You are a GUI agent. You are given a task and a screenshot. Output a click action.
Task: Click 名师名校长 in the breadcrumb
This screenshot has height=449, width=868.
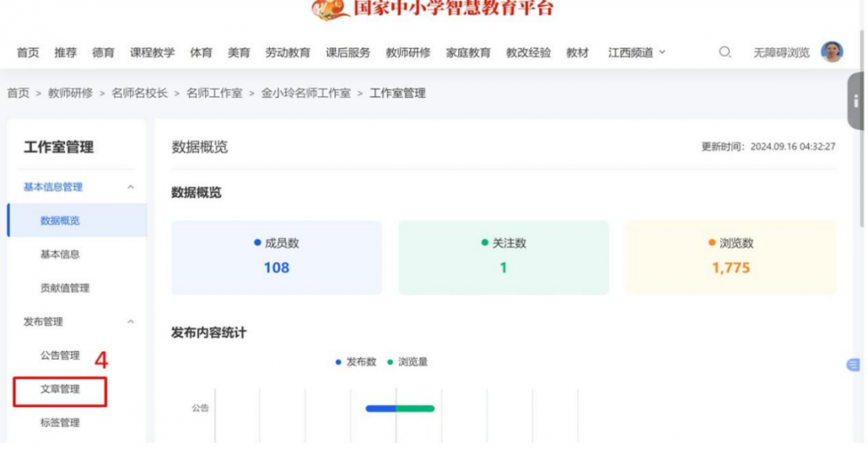click(x=140, y=93)
